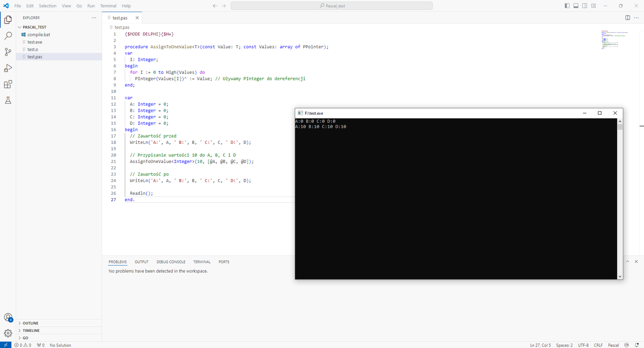
Task: Select test.pas in the file tree
Action: (x=59, y=57)
